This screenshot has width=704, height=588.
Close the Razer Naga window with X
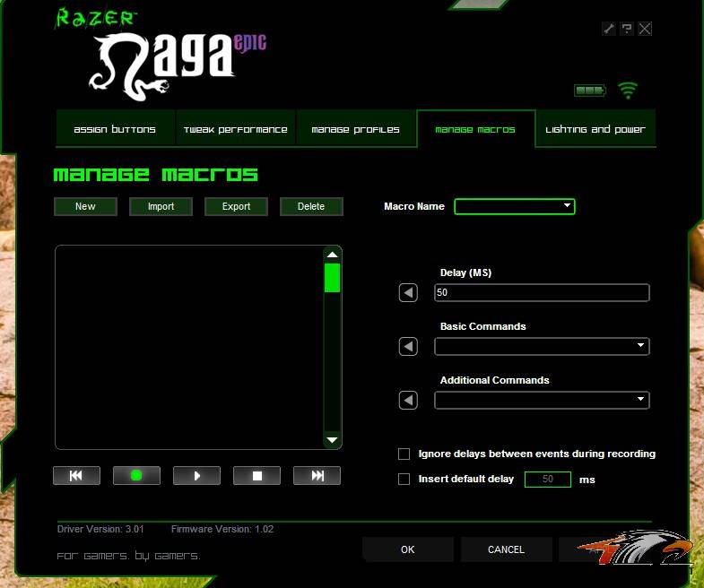click(645, 30)
